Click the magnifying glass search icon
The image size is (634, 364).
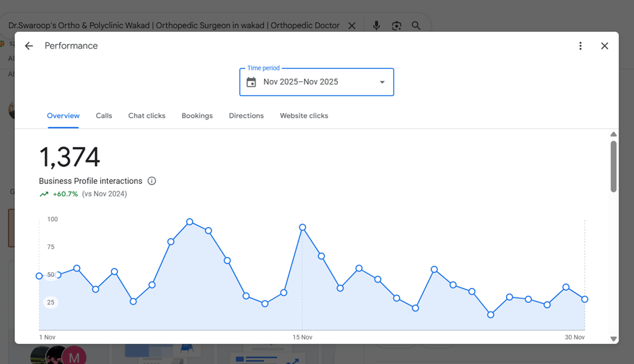pyautogui.click(x=416, y=26)
